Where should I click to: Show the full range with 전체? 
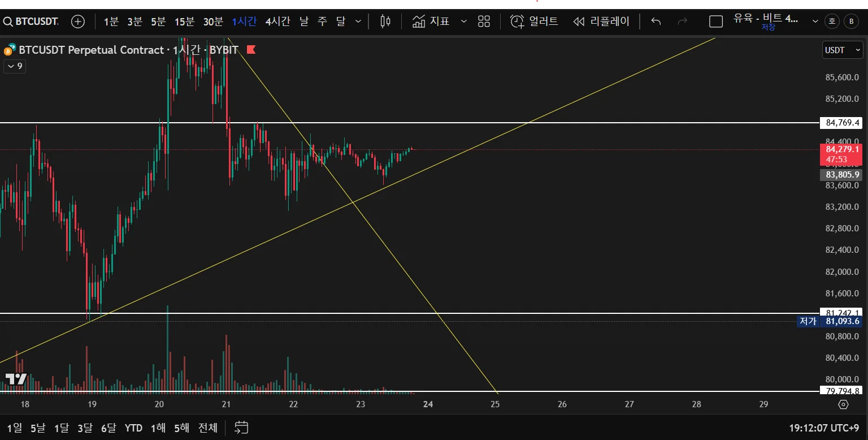[x=208, y=428]
